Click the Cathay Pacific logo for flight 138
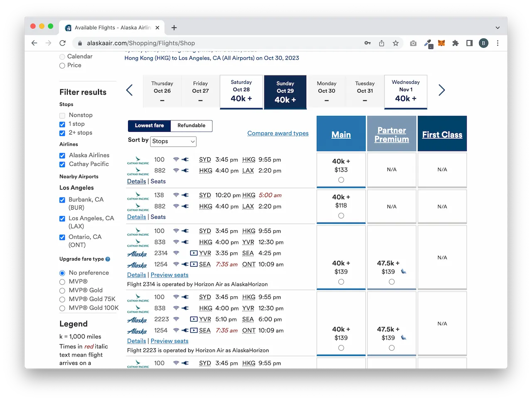The width and height of the screenshot is (532, 401). click(x=138, y=196)
